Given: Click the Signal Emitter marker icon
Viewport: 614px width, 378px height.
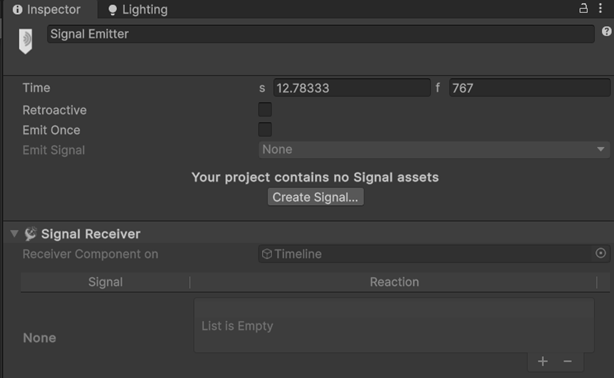Looking at the screenshot, I should tap(25, 41).
